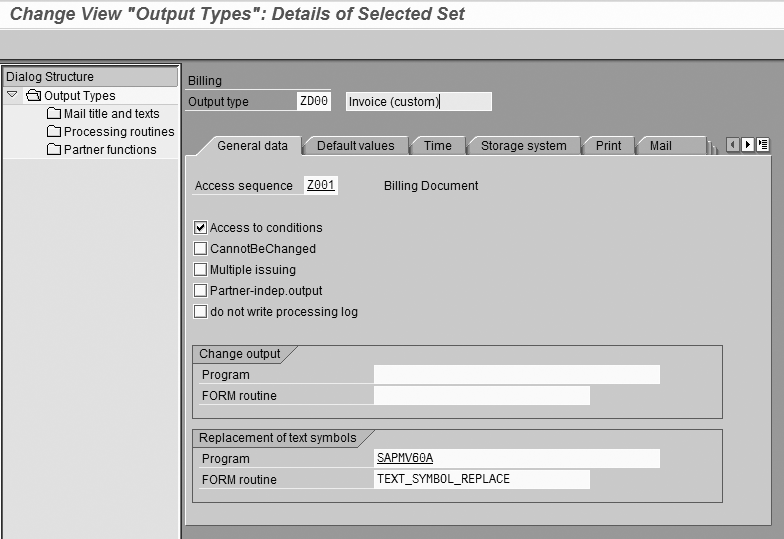
Task: Collapse the Output Types tree node
Action: (x=12, y=95)
